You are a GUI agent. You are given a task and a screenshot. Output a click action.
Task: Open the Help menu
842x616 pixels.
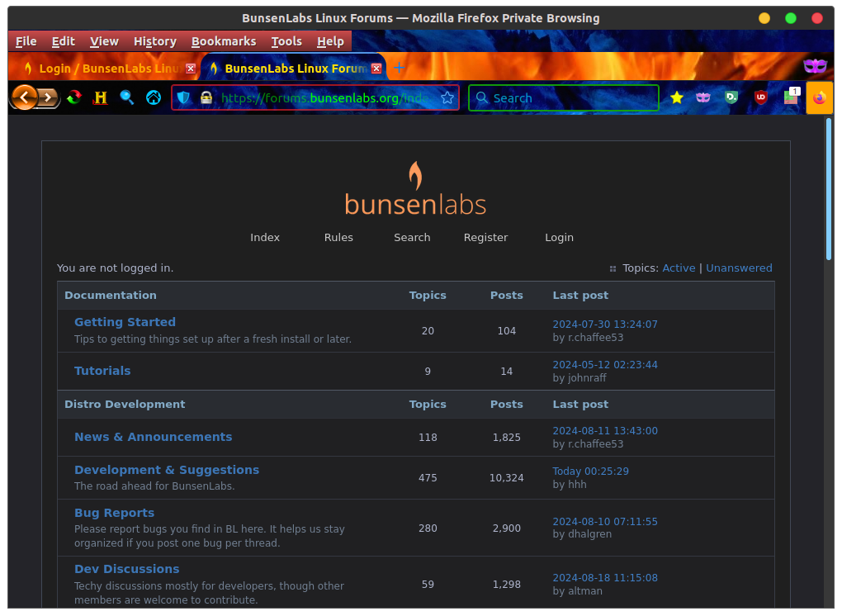pos(330,41)
